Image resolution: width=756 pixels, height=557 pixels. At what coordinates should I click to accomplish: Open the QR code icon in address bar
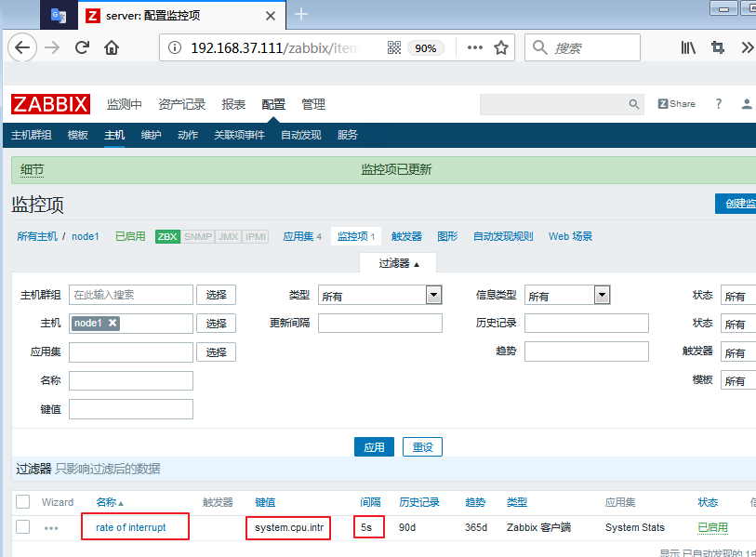pyautogui.click(x=394, y=47)
